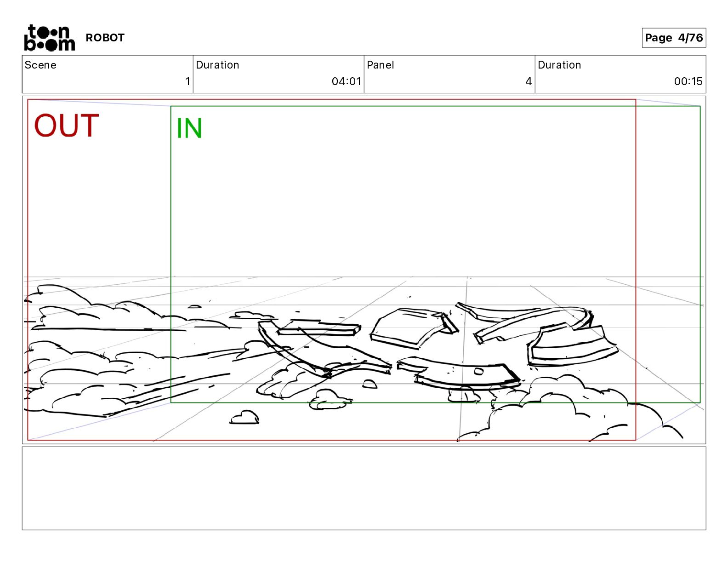Click the scene Duration header label
This screenshot has height=563, width=728.
[217, 65]
